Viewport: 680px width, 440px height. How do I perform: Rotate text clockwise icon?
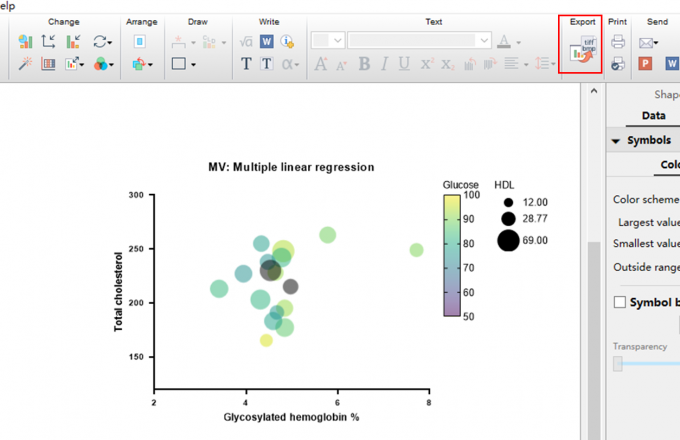490,64
